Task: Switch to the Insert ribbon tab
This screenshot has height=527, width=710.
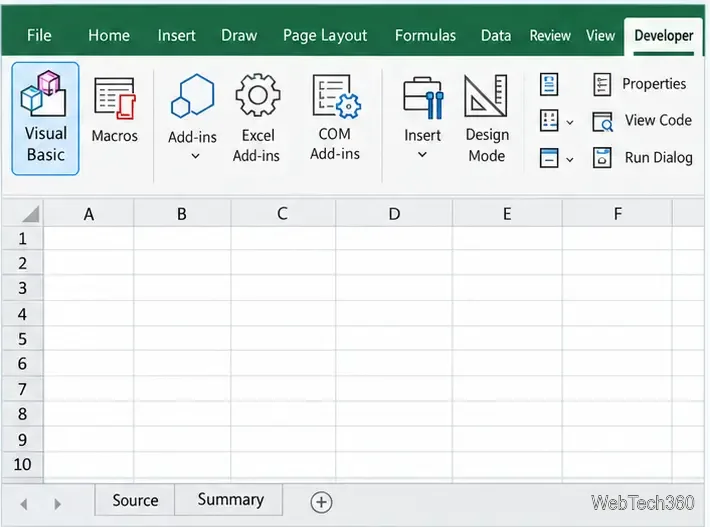Action: pyautogui.click(x=177, y=35)
